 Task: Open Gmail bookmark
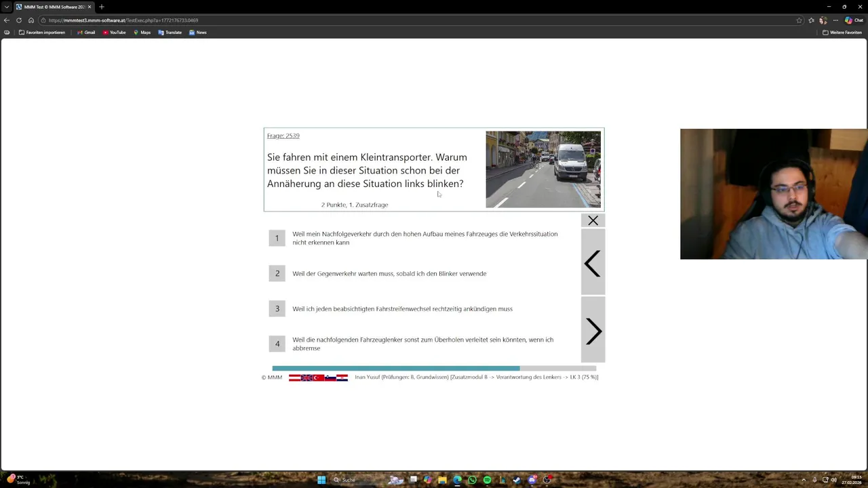[85, 33]
